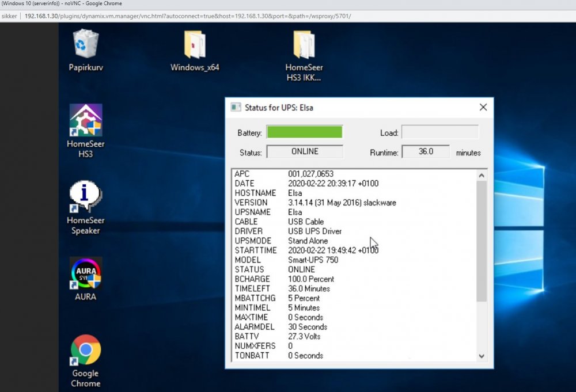The width and height of the screenshot is (576, 392).
Task: Click the Runtime 36.0 field
Action: pyautogui.click(x=426, y=151)
